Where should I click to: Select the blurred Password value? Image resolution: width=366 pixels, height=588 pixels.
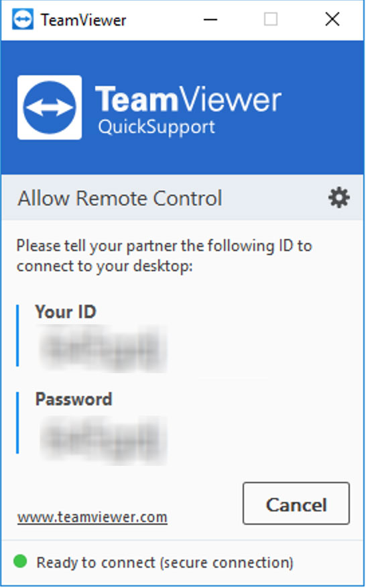103,440
